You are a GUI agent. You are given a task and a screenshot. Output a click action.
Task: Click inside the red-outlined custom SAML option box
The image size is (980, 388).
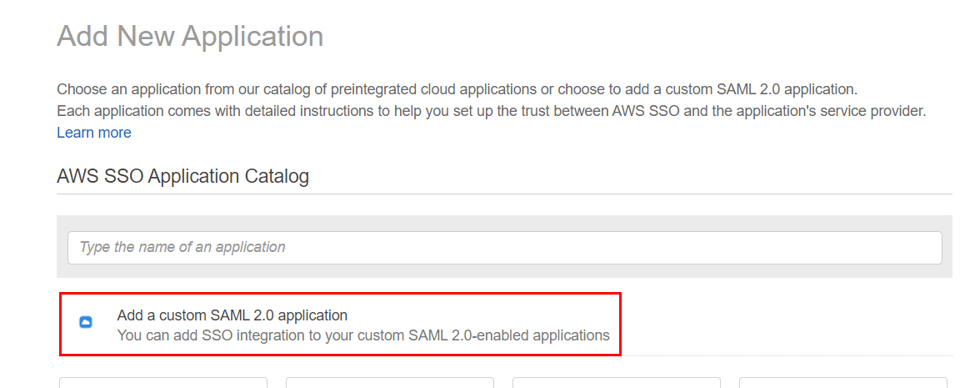[341, 324]
